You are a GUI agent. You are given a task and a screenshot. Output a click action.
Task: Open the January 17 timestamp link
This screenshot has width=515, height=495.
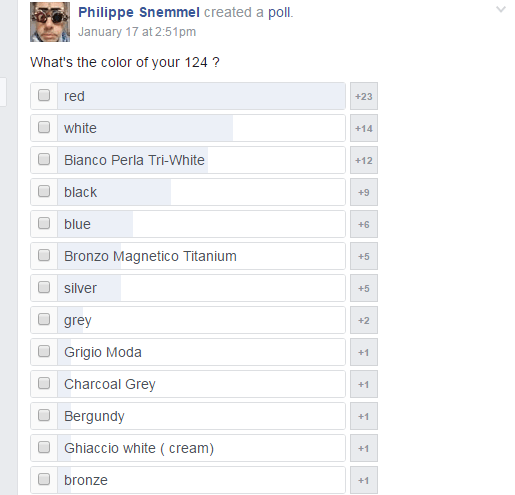(137, 32)
